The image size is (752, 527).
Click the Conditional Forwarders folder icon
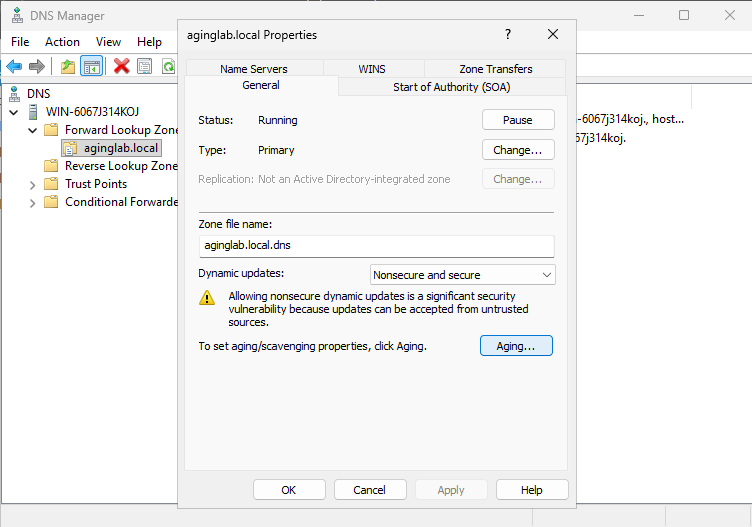point(51,202)
